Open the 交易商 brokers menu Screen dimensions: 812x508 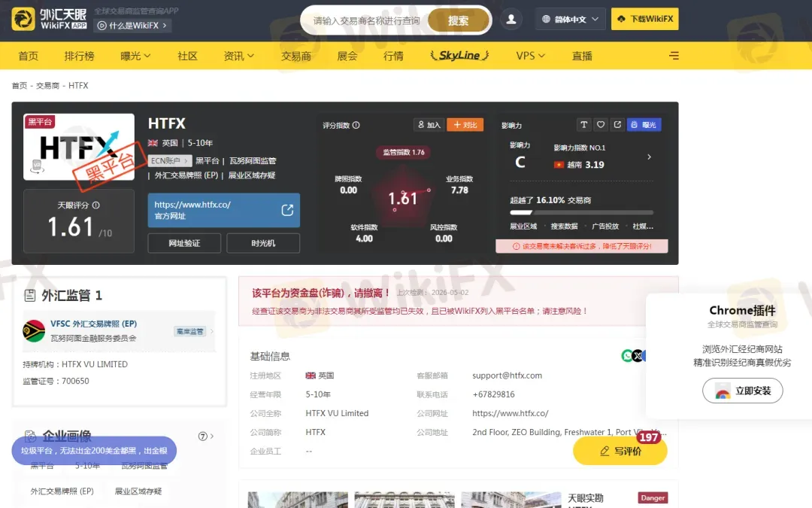coord(295,56)
